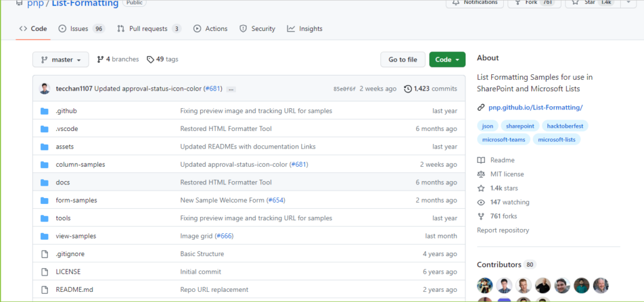Click the link icon beside pnp.github.io URL
This screenshot has height=302, width=644.
point(481,108)
